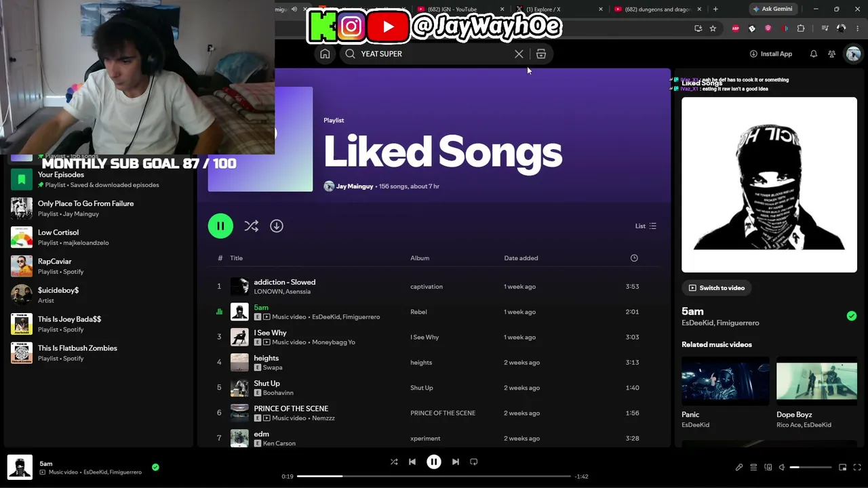Open Spotify notifications bell
Screen dimensions: 868x488
(814, 54)
